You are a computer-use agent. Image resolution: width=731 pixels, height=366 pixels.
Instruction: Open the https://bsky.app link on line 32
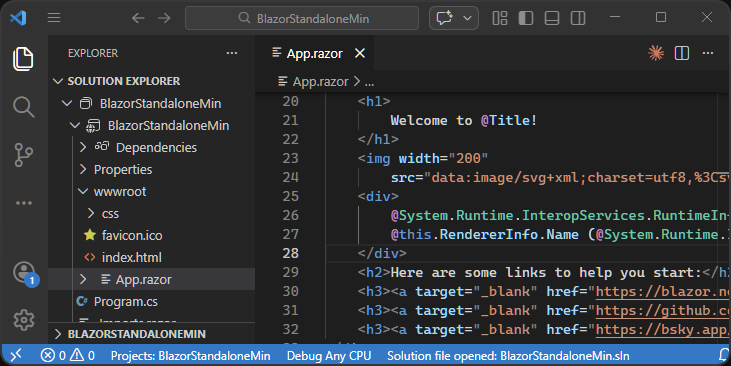point(662,330)
